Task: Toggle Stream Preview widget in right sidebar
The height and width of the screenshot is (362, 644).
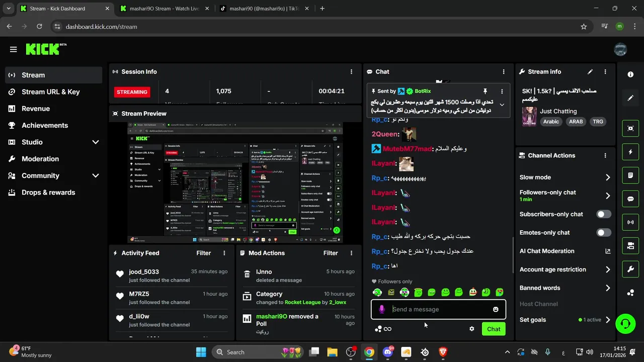Action: coord(630,128)
